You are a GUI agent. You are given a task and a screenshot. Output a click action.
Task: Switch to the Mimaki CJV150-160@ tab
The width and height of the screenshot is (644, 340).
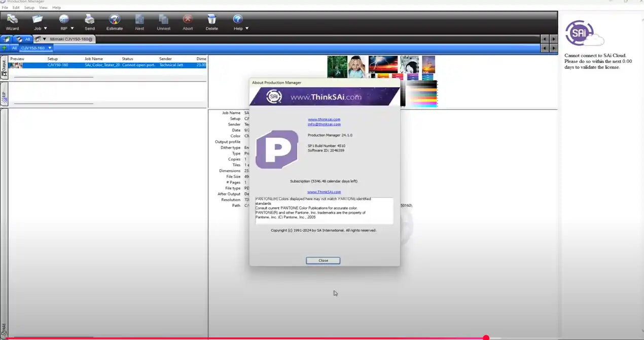[70, 39]
